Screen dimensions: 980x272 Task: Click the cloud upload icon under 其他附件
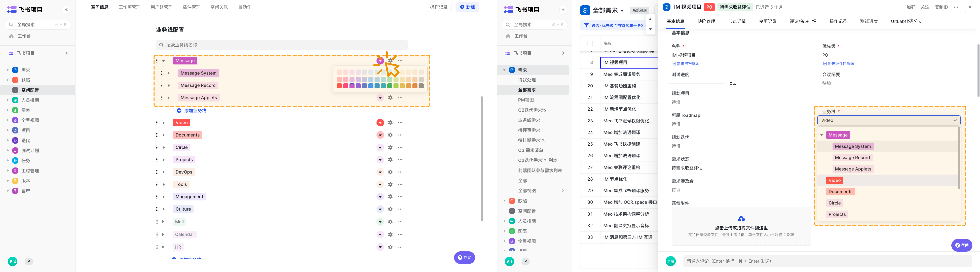pyautogui.click(x=741, y=219)
